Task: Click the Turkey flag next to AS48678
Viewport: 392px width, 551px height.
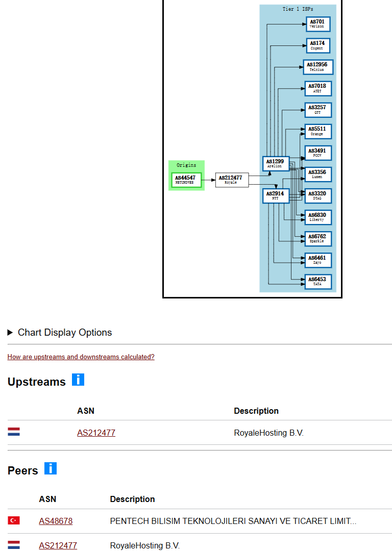Action: (x=14, y=520)
